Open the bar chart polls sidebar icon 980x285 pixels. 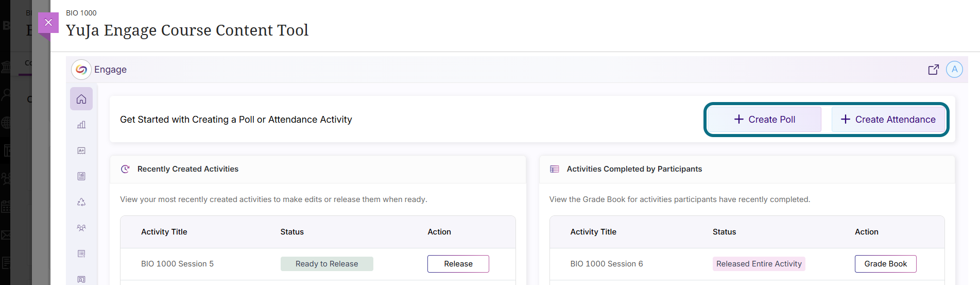click(81, 125)
